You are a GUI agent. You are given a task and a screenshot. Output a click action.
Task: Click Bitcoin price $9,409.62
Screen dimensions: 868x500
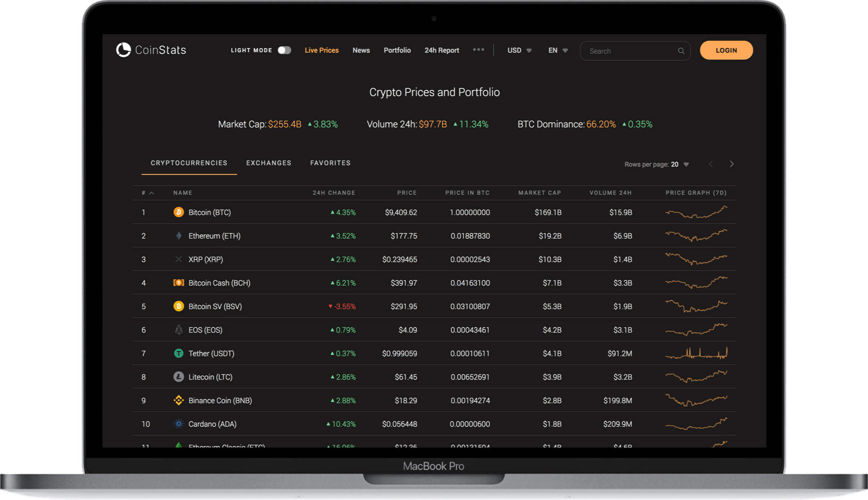(x=401, y=212)
